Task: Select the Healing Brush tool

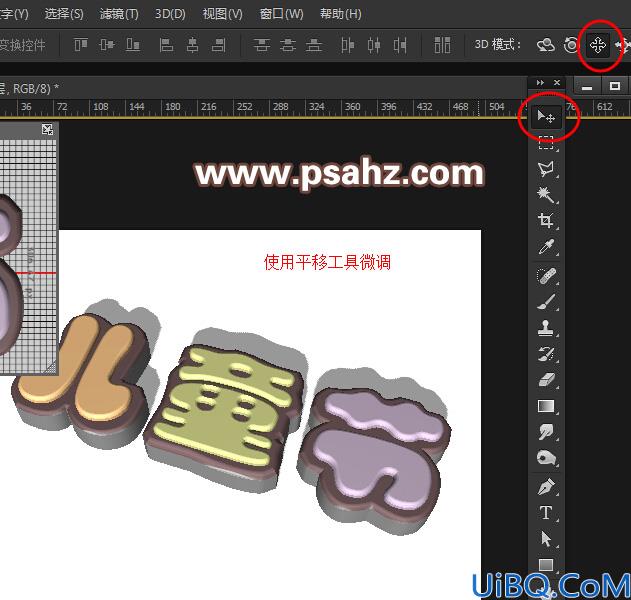Action: pos(546,276)
